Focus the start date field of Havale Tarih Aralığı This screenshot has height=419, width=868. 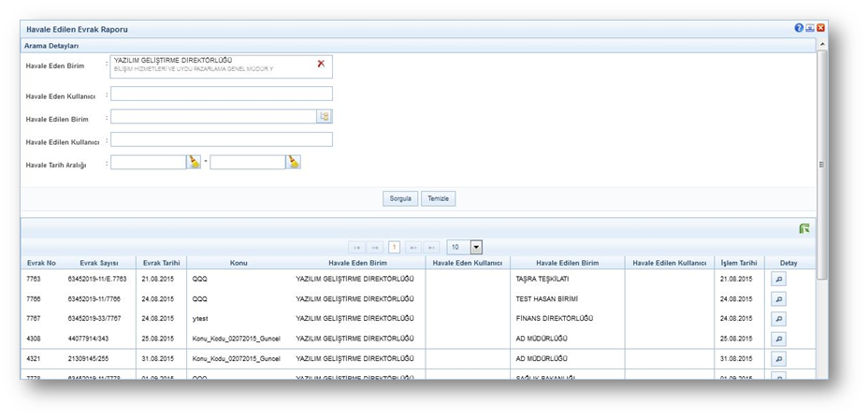click(148, 162)
